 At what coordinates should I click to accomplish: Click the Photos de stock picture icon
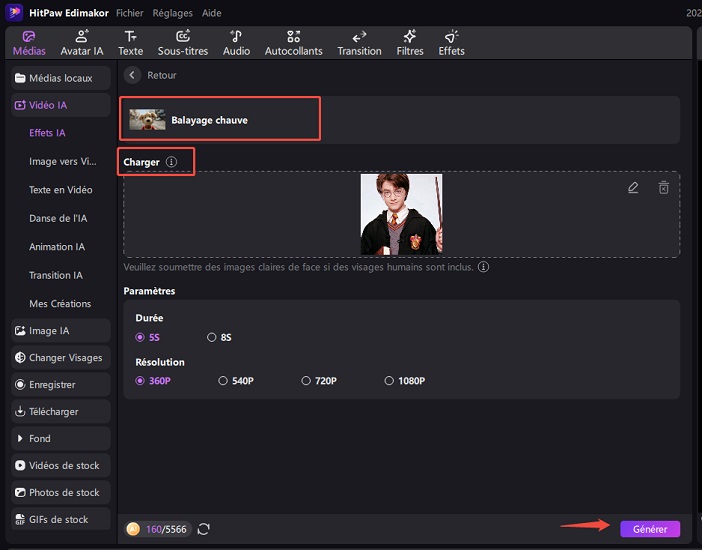[x=20, y=492]
